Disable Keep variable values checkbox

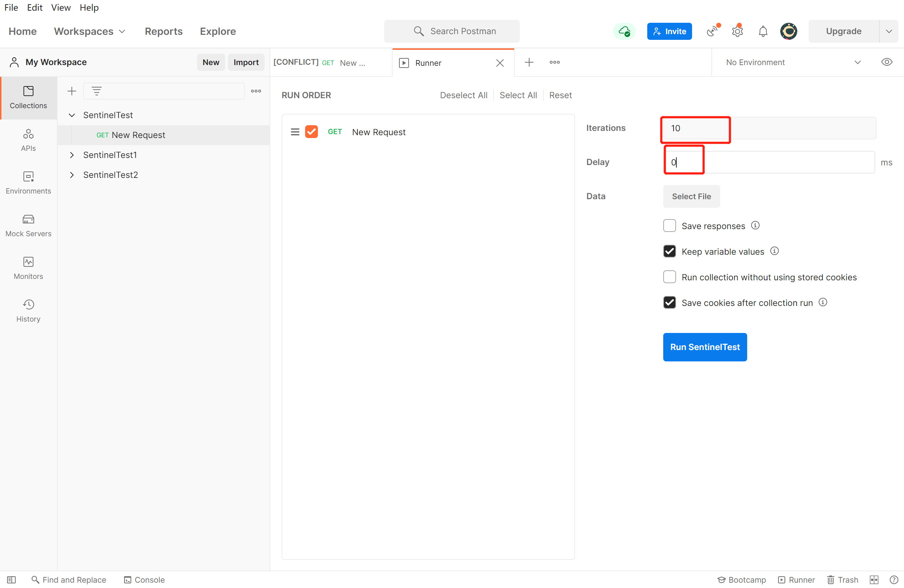pos(670,251)
